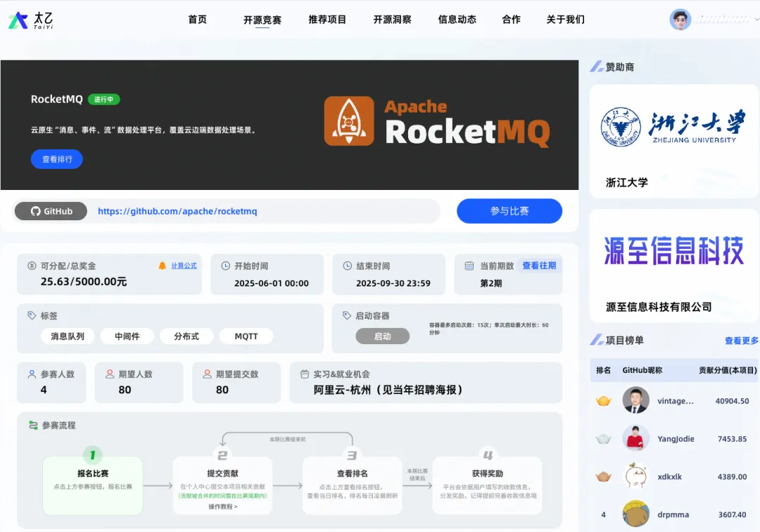This screenshot has height=532, width=760.
Task: Click step 2 提交贡献 card
Action: [222, 485]
